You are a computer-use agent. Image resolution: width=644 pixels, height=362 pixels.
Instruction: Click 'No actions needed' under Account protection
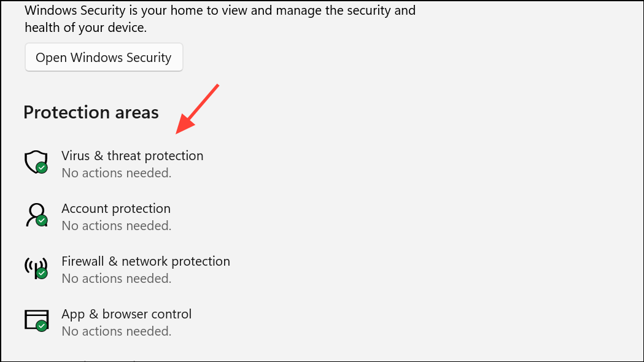click(117, 226)
